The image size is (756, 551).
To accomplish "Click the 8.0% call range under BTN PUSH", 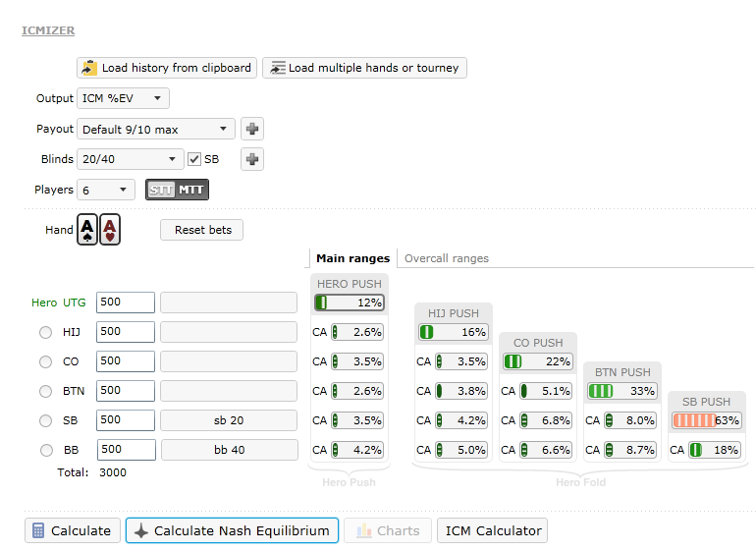I will coord(630,420).
